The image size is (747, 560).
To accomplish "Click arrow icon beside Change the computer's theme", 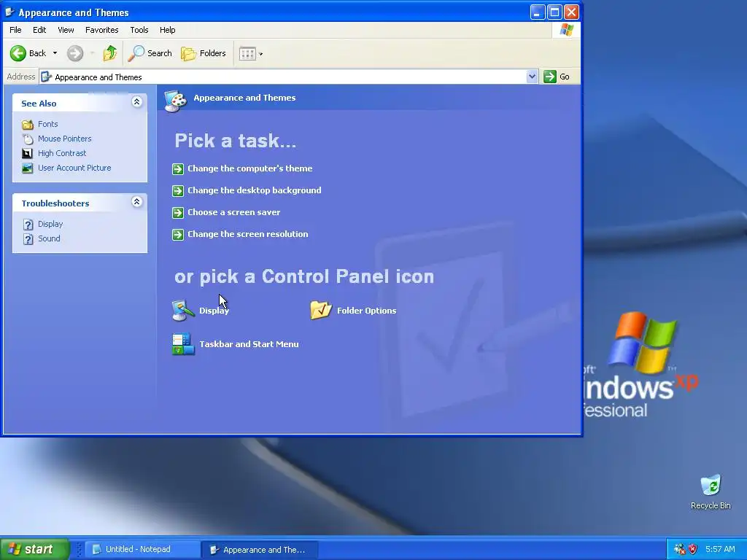I will (178, 168).
